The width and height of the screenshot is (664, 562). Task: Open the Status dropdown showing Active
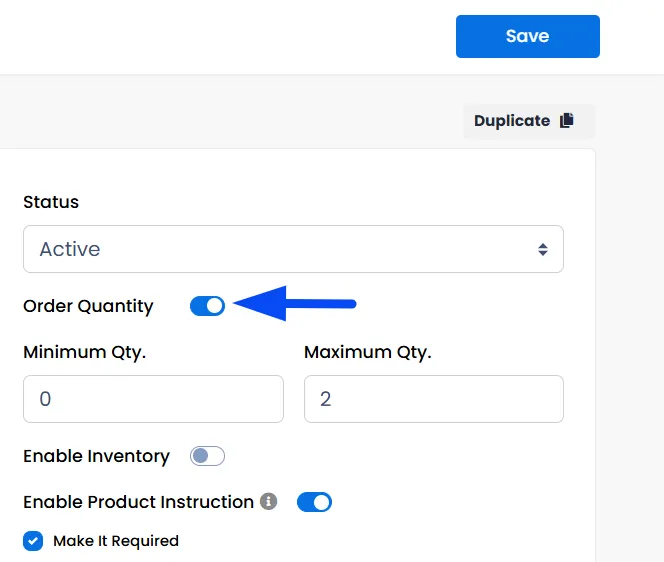[x=293, y=249]
